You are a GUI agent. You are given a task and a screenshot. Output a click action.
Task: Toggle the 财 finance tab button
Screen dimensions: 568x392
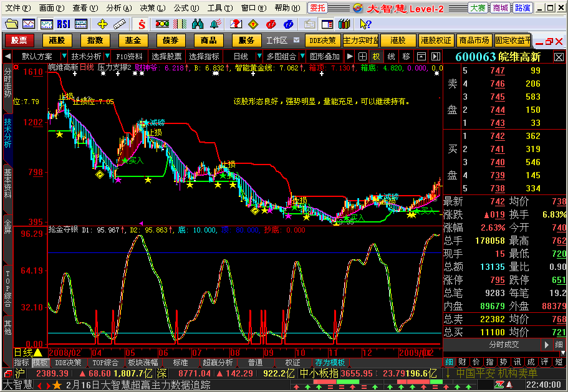[x=462, y=362]
